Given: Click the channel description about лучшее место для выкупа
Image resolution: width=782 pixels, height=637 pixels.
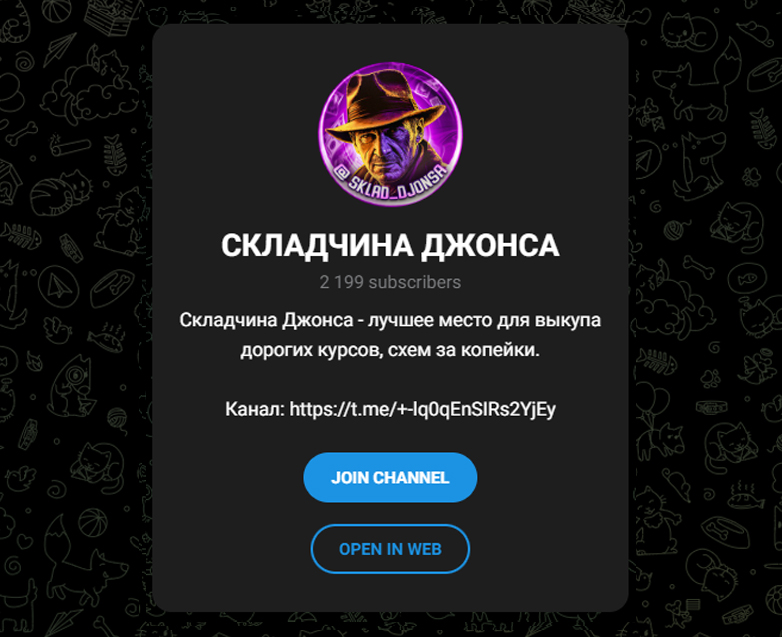Looking at the screenshot, I should point(390,335).
